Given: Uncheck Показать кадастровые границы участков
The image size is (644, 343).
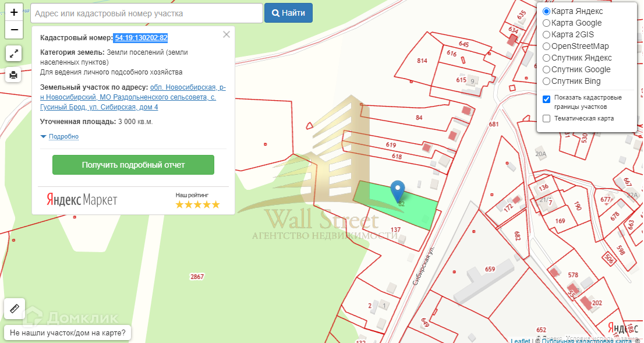Looking at the screenshot, I should point(546,100).
